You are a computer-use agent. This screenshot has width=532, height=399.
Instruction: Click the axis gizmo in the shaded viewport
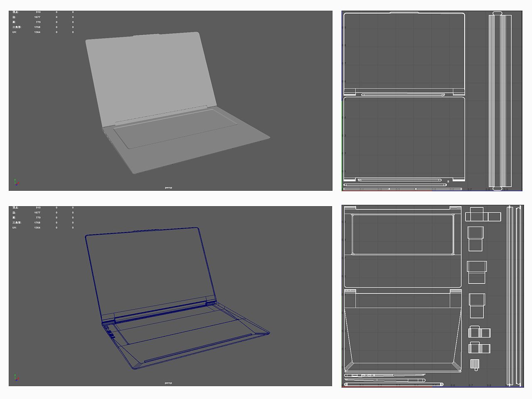pyautogui.click(x=16, y=182)
